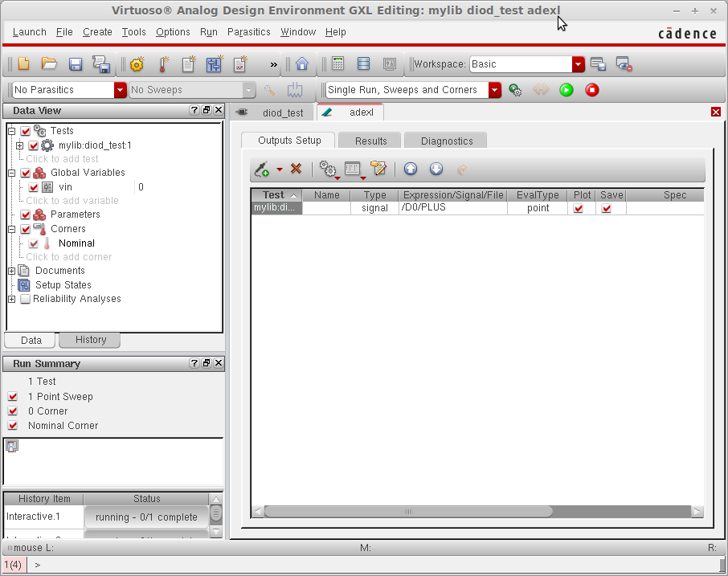The width and height of the screenshot is (728, 576).
Task: Open the calculator icon
Action: (x=338, y=63)
